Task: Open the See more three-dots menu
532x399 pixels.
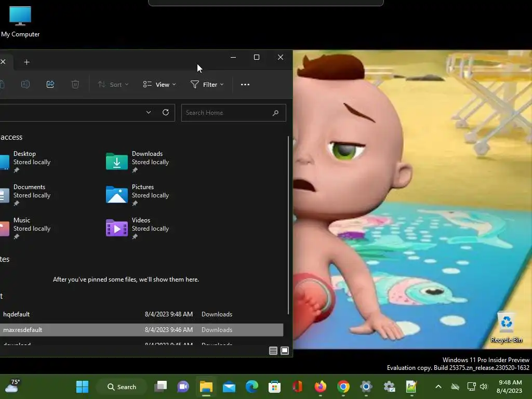Action: [x=245, y=85]
